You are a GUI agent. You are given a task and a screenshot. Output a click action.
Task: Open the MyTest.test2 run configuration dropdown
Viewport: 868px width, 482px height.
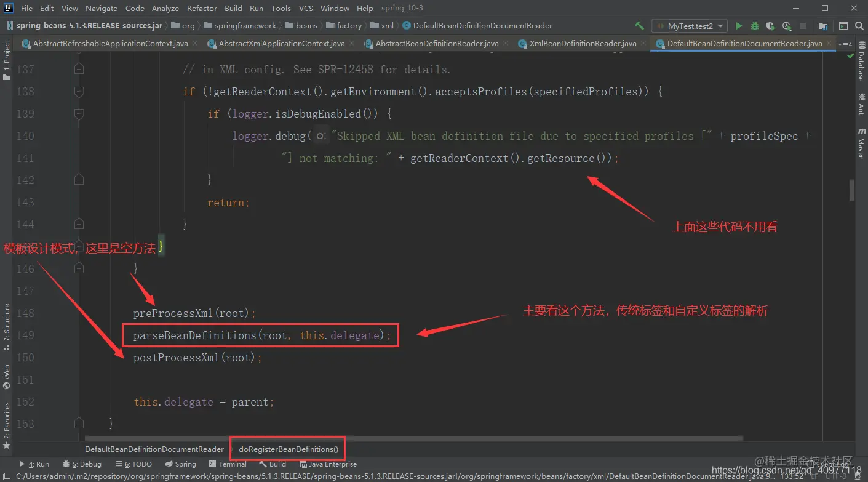point(689,26)
